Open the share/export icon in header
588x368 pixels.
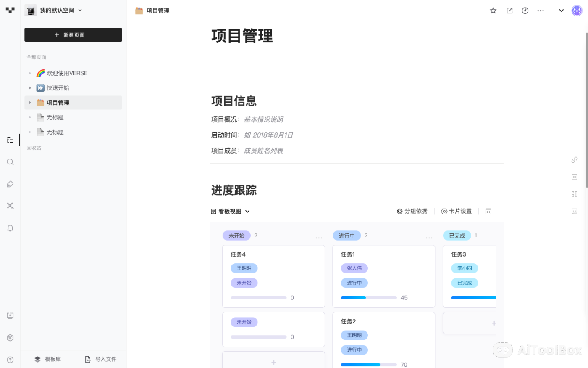[x=509, y=11]
